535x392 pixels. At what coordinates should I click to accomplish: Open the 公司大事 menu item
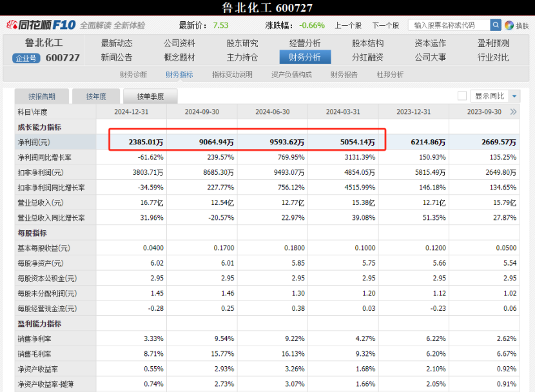430,57
